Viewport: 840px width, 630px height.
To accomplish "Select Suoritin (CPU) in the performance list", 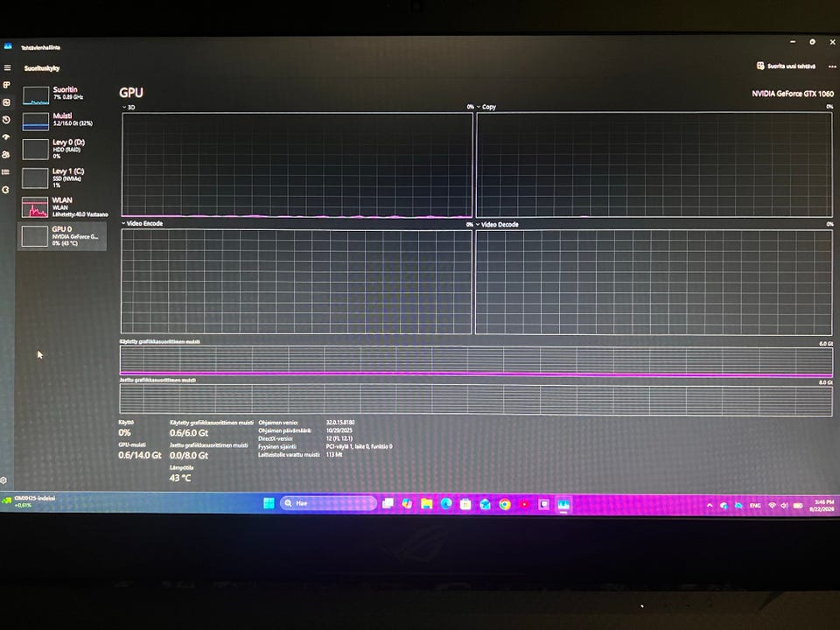I will (x=64, y=94).
